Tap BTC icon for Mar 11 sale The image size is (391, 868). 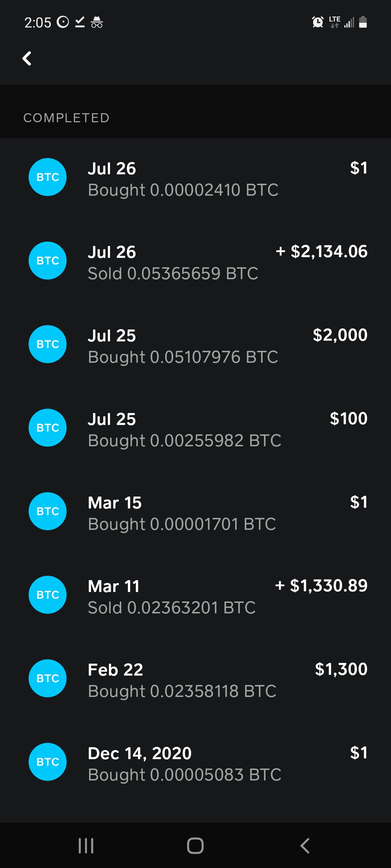point(47,595)
